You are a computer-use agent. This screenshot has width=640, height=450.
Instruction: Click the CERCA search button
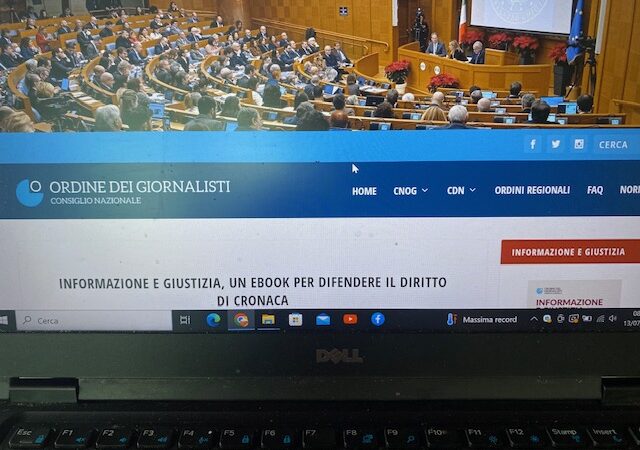(613, 145)
